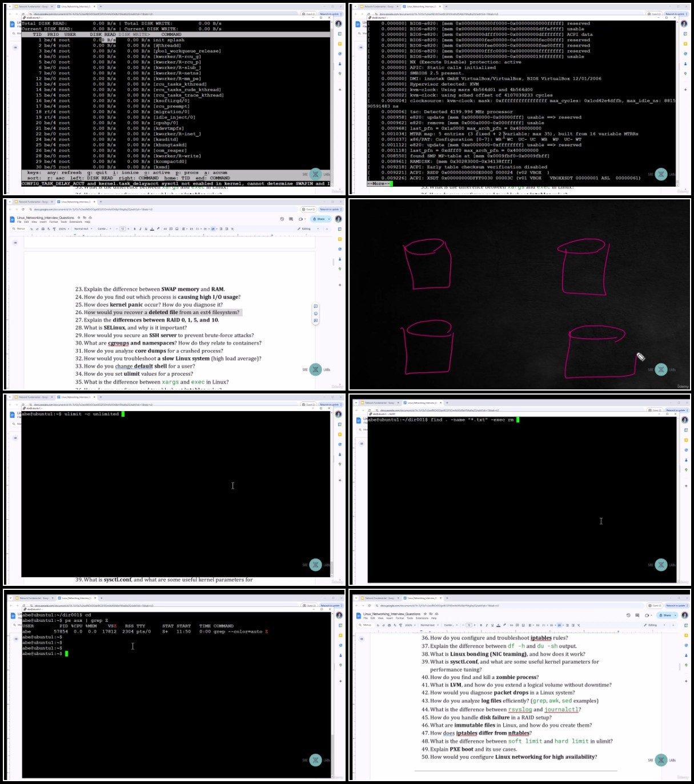Toggle numbered list in Docs window showing question 23
Screen dimensions: 694x784
pos(212,228)
